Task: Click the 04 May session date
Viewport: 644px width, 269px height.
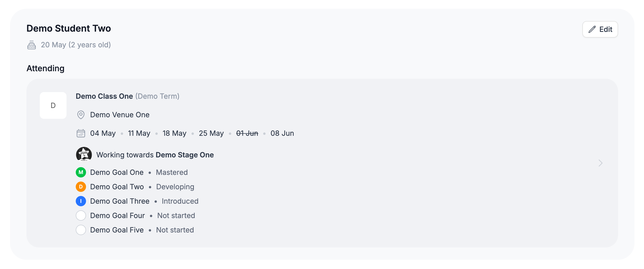Action: click(x=103, y=133)
